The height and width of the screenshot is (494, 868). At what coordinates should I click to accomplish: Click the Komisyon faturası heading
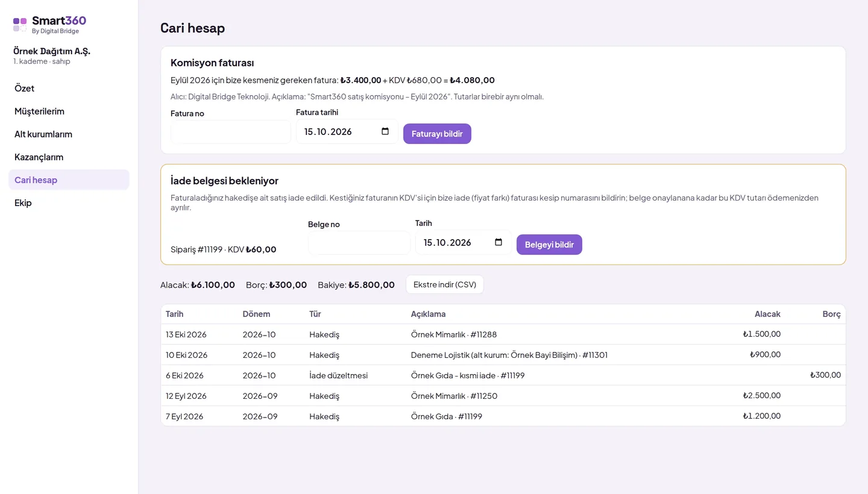tap(212, 63)
